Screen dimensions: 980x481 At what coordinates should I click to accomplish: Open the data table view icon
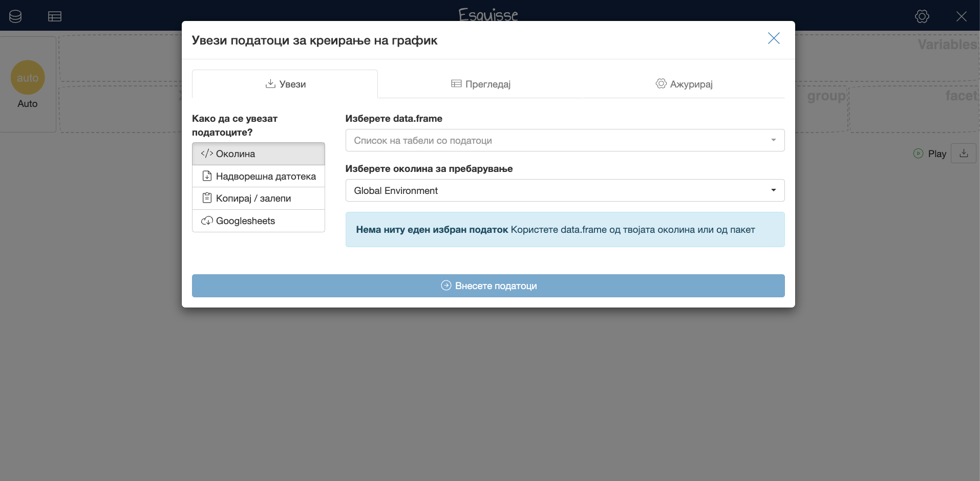pos(55,16)
